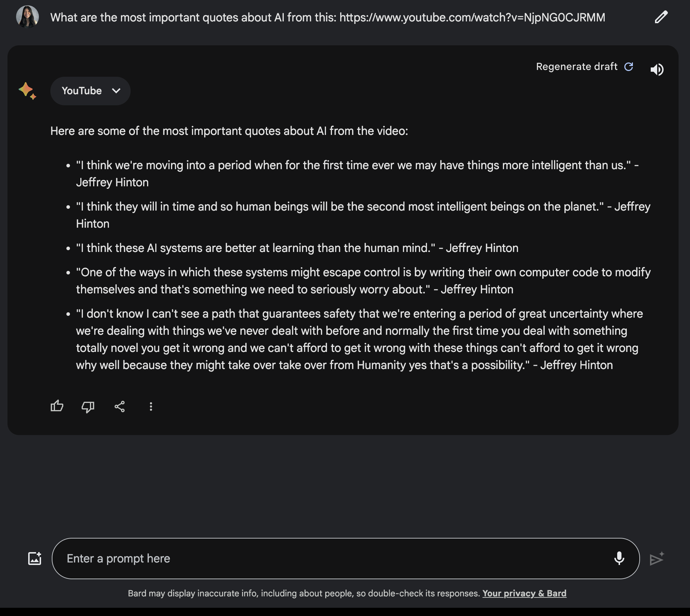Click the edit conversation pencil icon
Image resolution: width=690 pixels, height=616 pixels.
pos(661,17)
